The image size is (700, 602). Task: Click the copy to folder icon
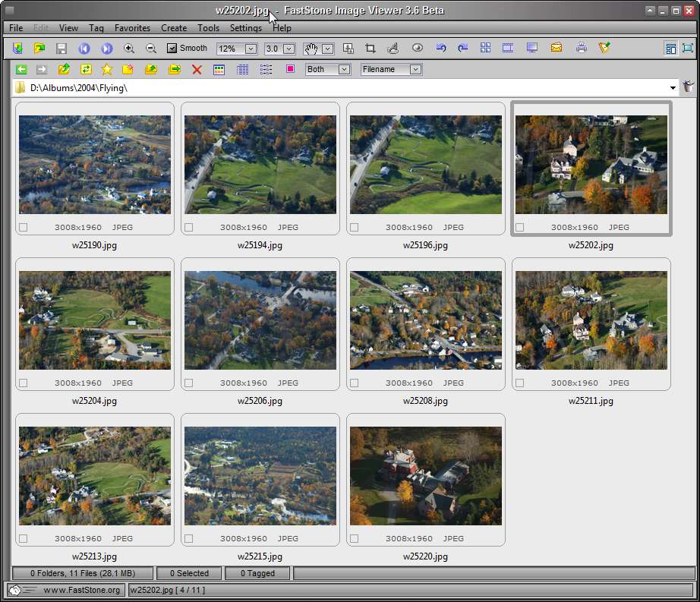(151, 69)
